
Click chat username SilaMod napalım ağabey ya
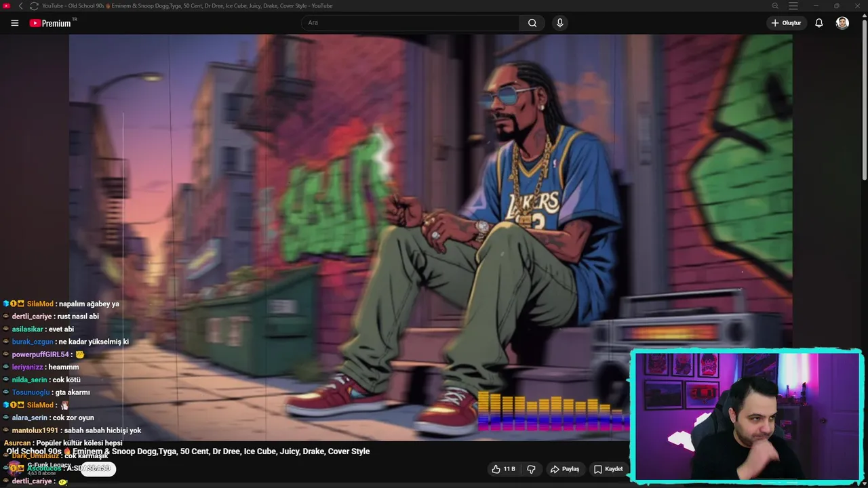click(40, 304)
